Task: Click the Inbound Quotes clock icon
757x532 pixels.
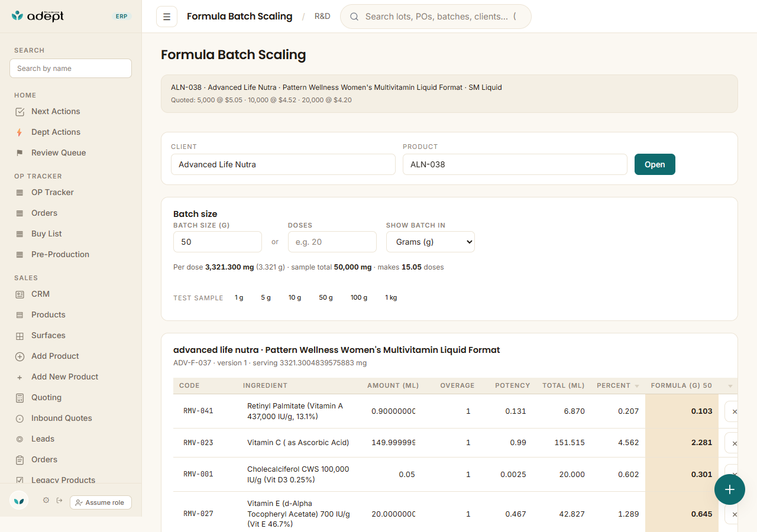Action: (x=20, y=419)
